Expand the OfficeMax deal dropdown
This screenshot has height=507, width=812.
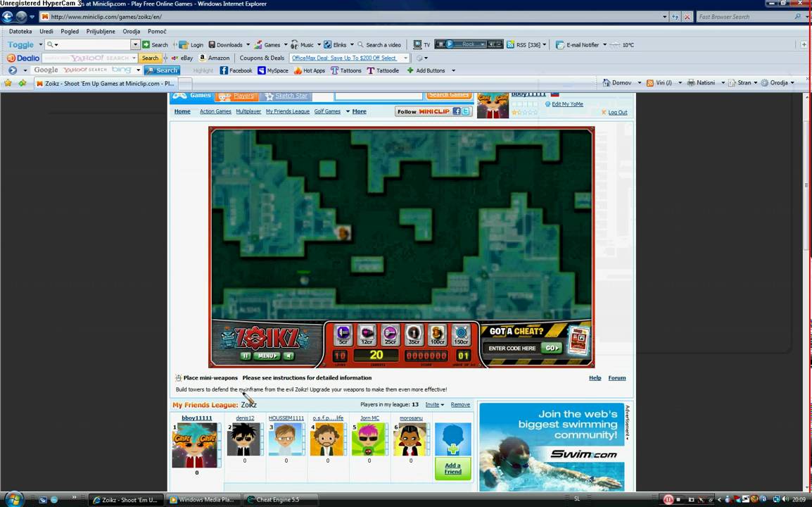click(x=405, y=58)
